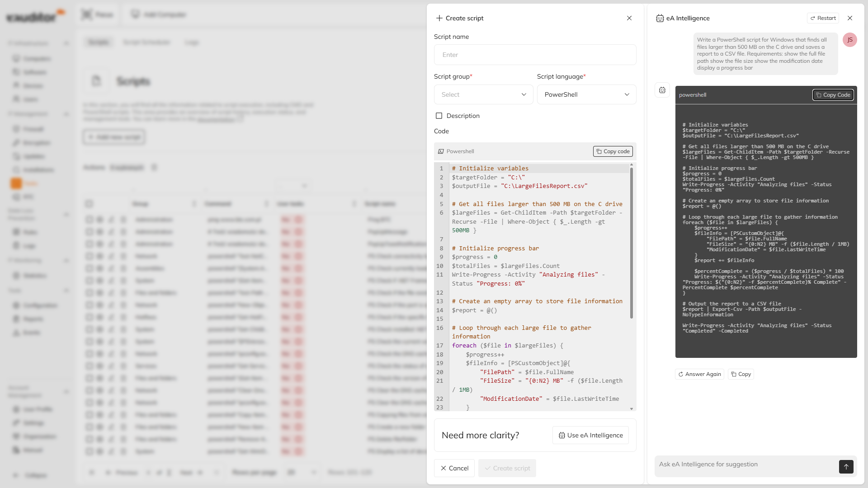Open the Script language PowerShell dropdown
868x488 pixels.
tap(586, 94)
